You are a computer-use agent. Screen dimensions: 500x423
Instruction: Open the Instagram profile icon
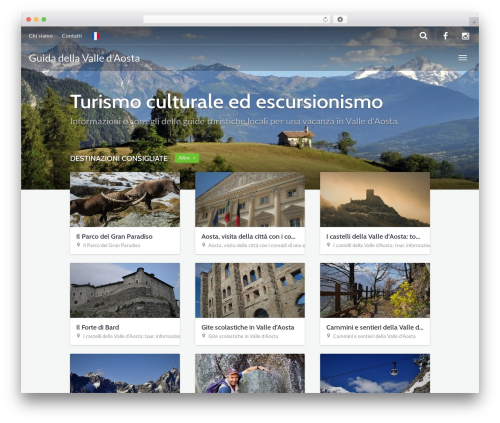(x=465, y=36)
